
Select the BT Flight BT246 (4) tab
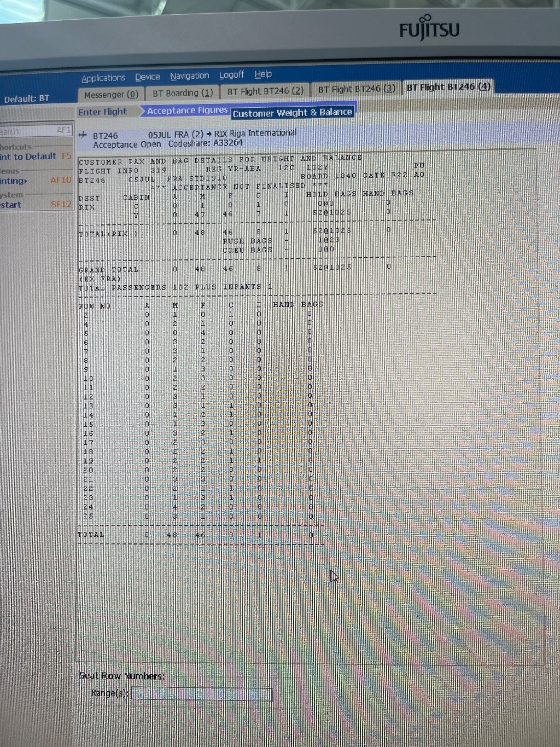point(448,87)
